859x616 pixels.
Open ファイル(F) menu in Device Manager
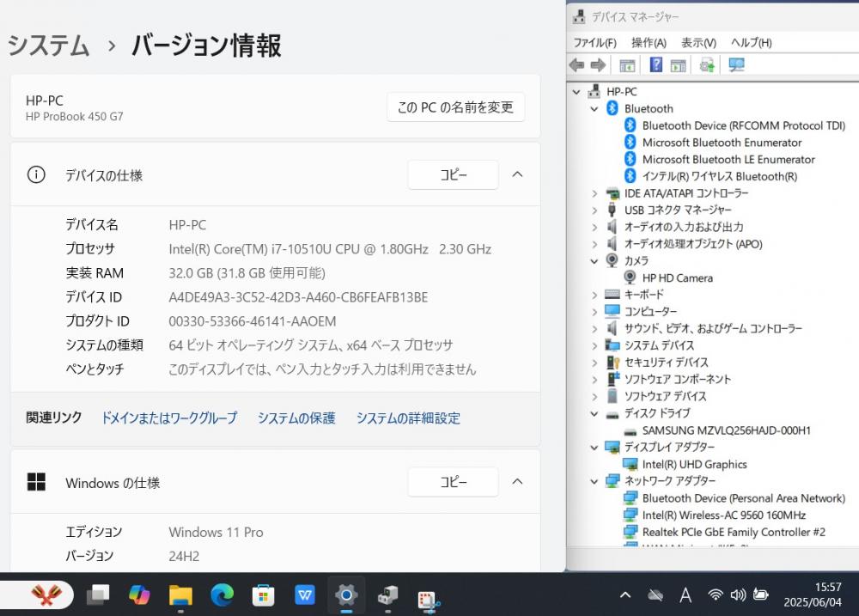(594, 43)
